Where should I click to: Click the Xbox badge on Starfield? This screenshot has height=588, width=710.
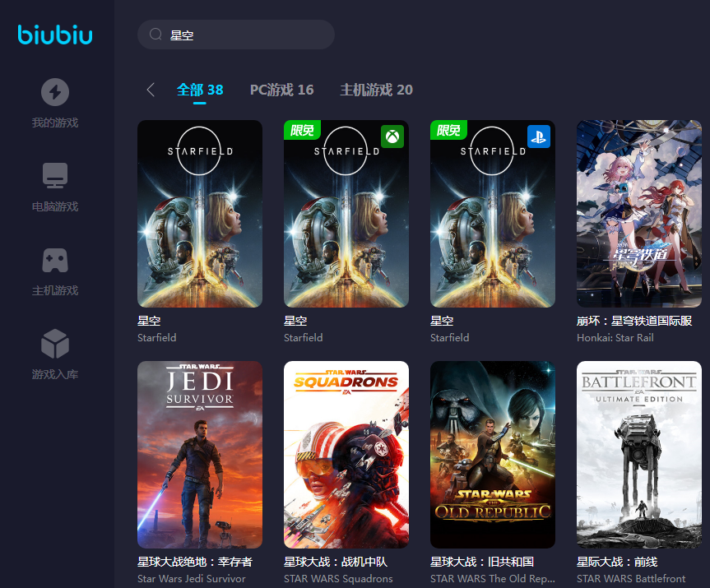392,137
